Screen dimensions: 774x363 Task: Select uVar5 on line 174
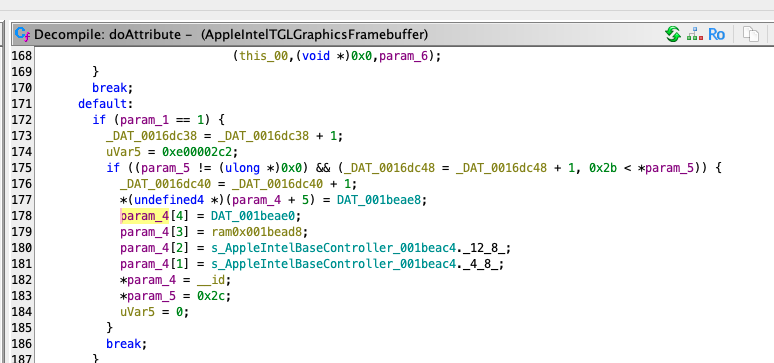click(x=123, y=152)
